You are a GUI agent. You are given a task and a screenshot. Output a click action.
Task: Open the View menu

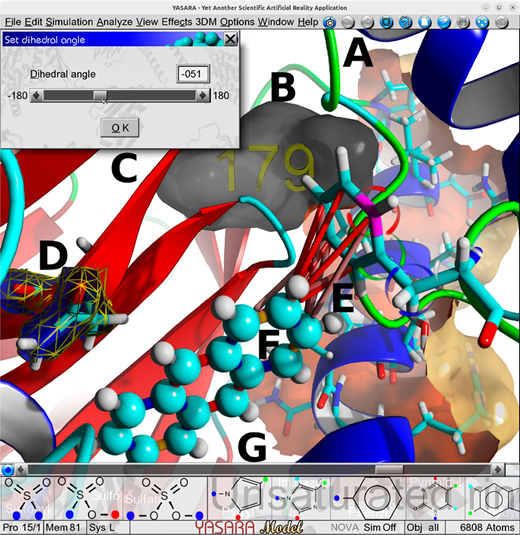point(147,22)
